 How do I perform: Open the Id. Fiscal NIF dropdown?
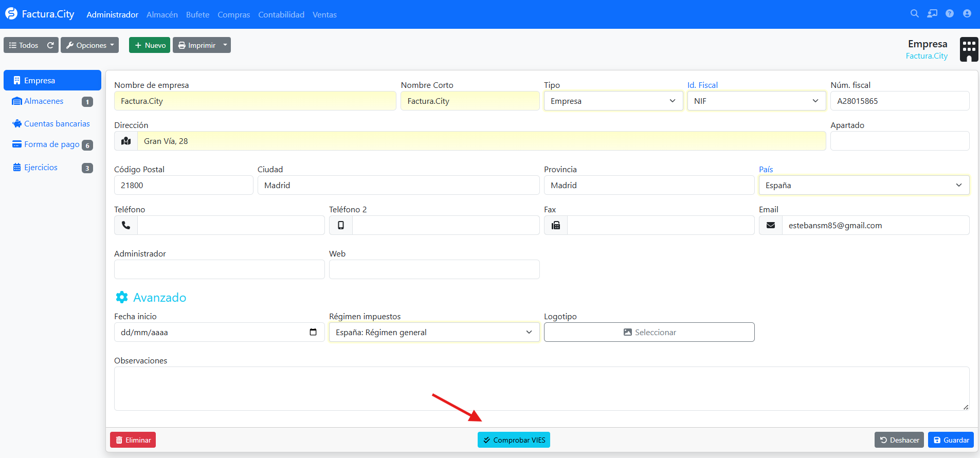pos(756,101)
